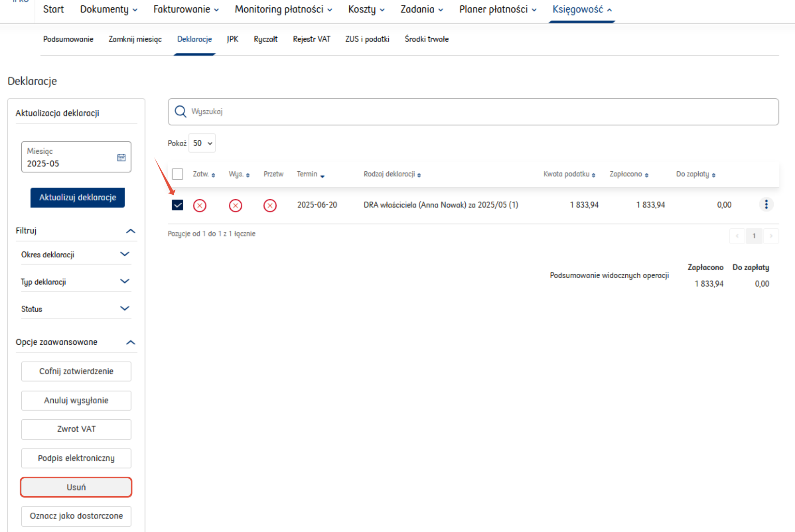795x532 pixels.
Task: Click red X status under Przetw column
Action: (270, 205)
